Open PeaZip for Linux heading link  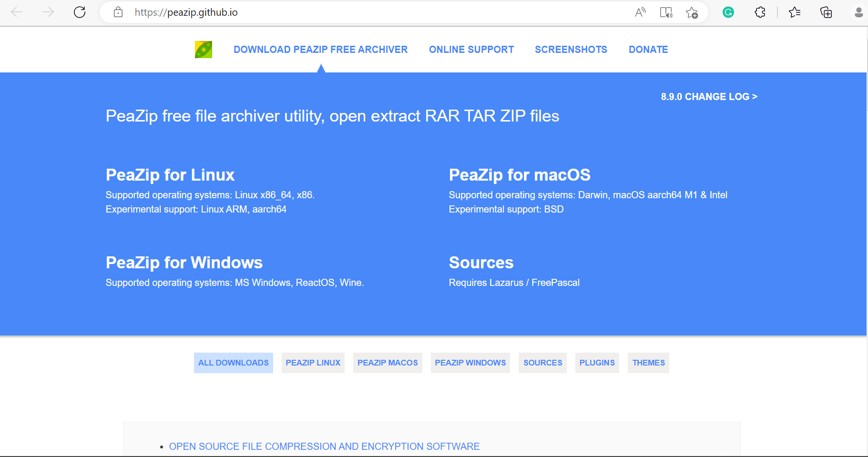point(170,175)
